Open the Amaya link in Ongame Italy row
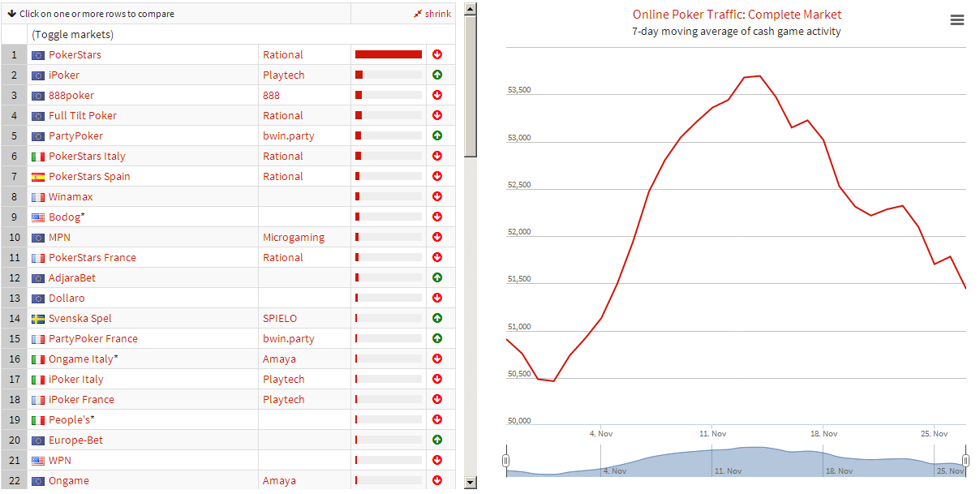Image resolution: width=980 pixels, height=494 pixels. click(x=279, y=359)
